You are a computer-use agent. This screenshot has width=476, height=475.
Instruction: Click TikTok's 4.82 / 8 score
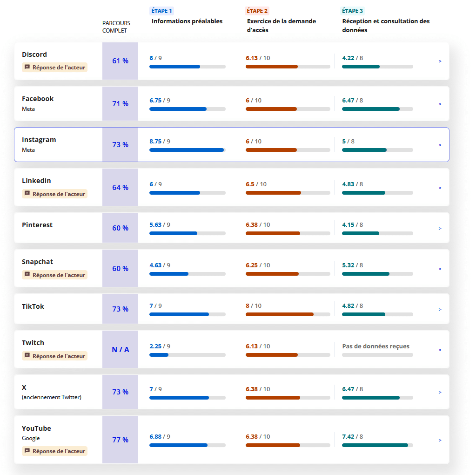pyautogui.click(x=352, y=306)
